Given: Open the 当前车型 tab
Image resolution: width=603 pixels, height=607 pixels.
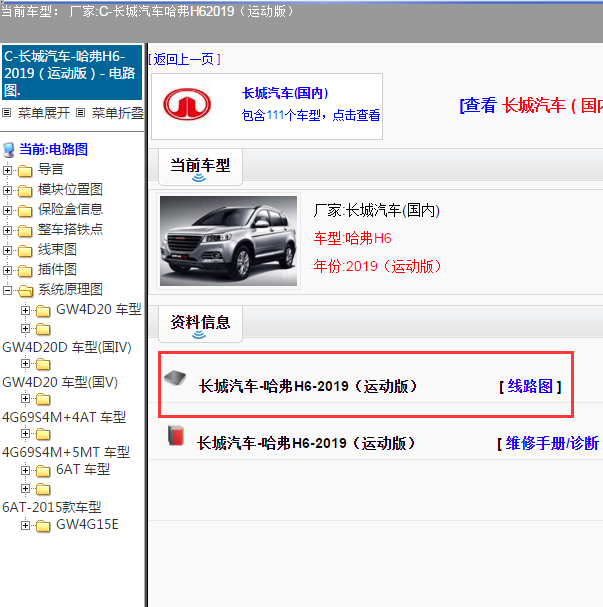Looking at the screenshot, I should (200, 167).
